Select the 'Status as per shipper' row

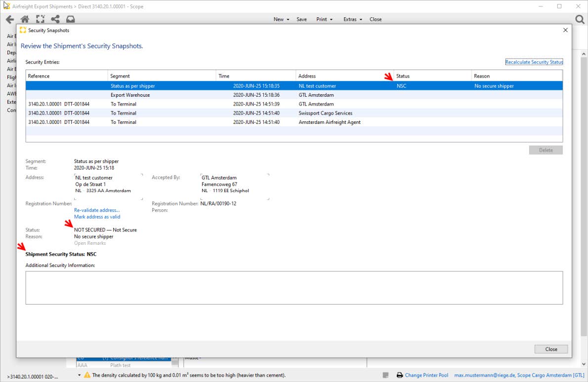click(x=294, y=86)
